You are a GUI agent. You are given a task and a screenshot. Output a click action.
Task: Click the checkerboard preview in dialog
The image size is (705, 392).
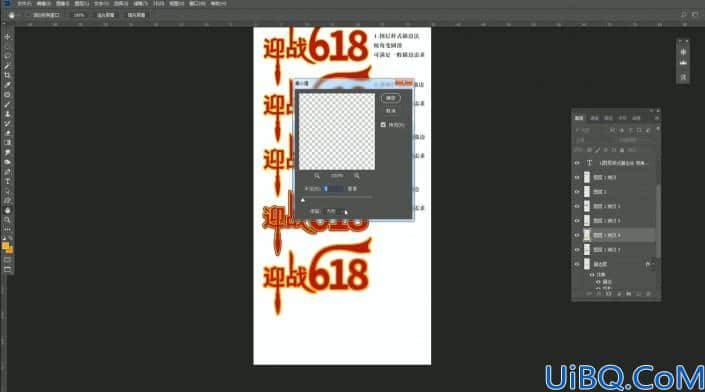click(337, 131)
